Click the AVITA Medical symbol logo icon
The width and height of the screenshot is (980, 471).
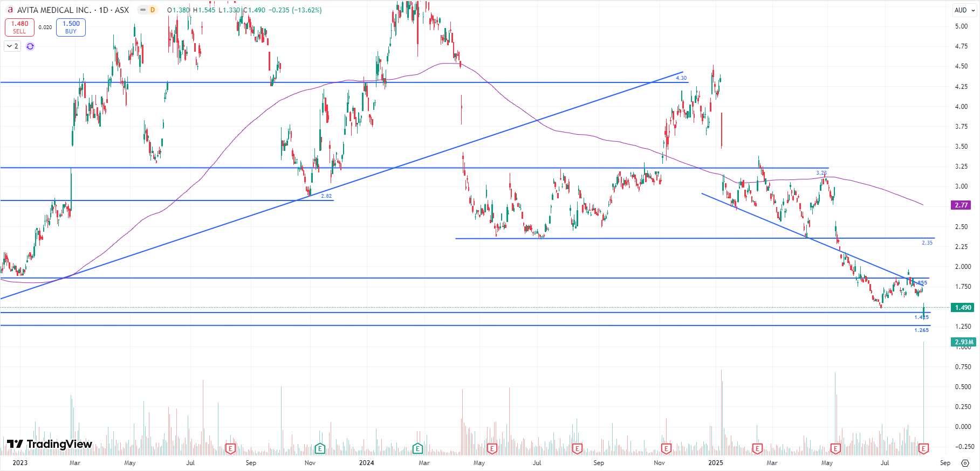[x=10, y=10]
